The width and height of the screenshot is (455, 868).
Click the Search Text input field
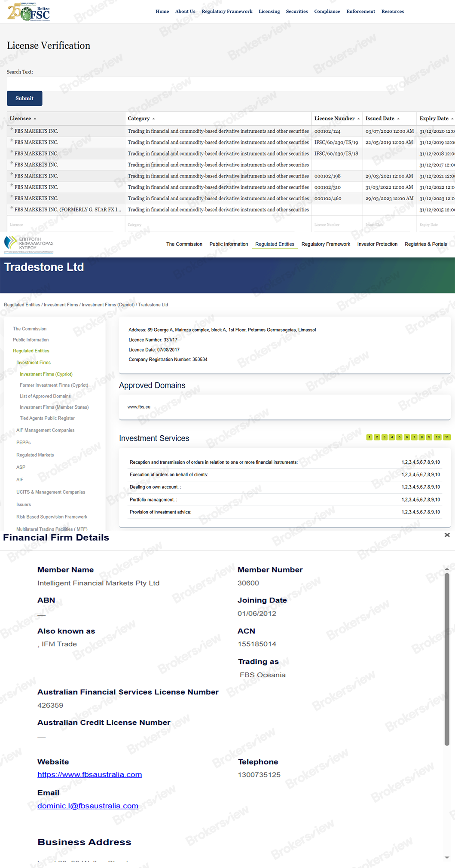click(x=205, y=83)
